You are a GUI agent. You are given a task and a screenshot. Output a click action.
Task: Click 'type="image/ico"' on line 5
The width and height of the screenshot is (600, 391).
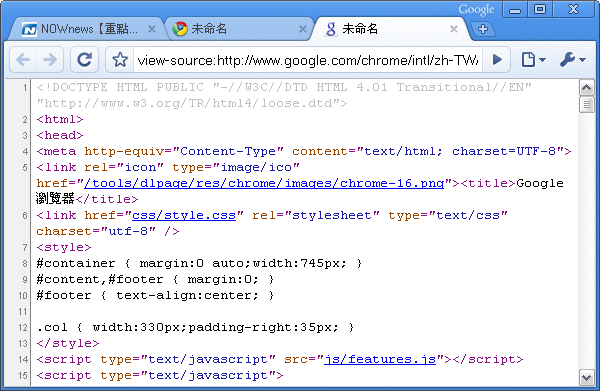click(x=236, y=167)
